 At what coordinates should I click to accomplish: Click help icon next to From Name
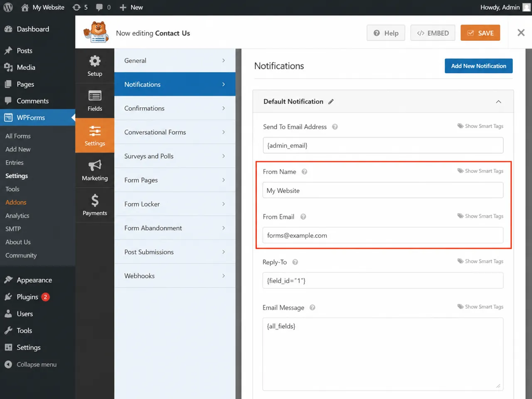(x=304, y=172)
